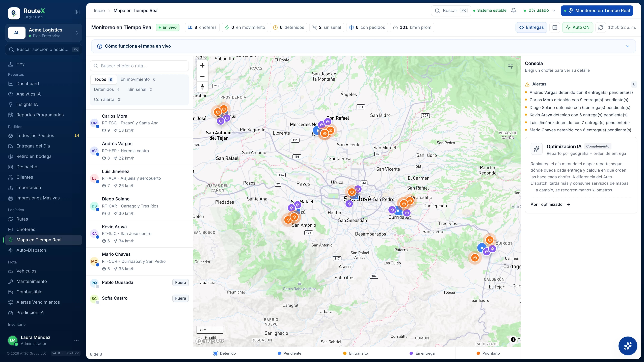This screenshot has width=644, height=362.
Task: Filter driver list by En movimiento
Action: (x=138, y=79)
